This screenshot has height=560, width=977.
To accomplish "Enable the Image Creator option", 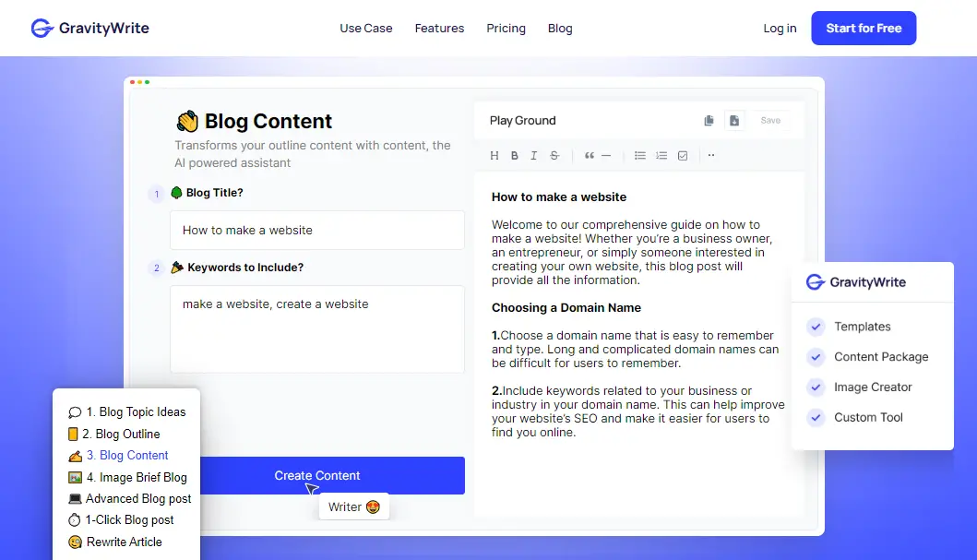I will (x=816, y=387).
